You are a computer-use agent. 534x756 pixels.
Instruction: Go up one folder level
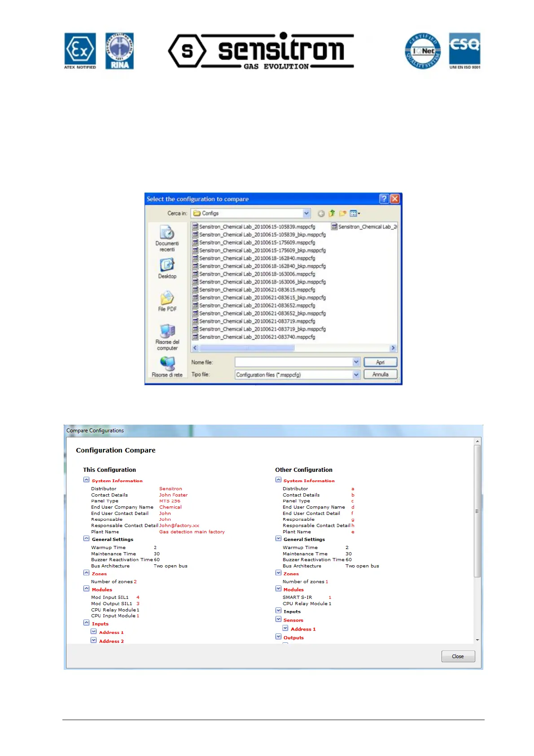pyautogui.click(x=332, y=213)
